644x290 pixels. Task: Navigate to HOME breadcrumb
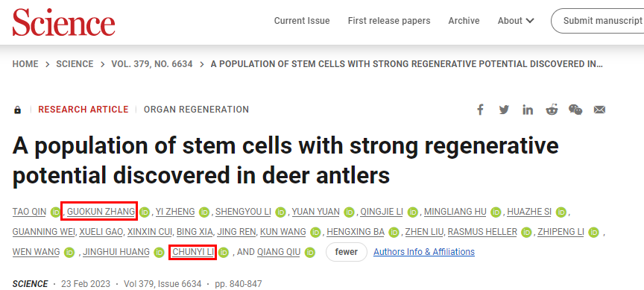pyautogui.click(x=25, y=64)
